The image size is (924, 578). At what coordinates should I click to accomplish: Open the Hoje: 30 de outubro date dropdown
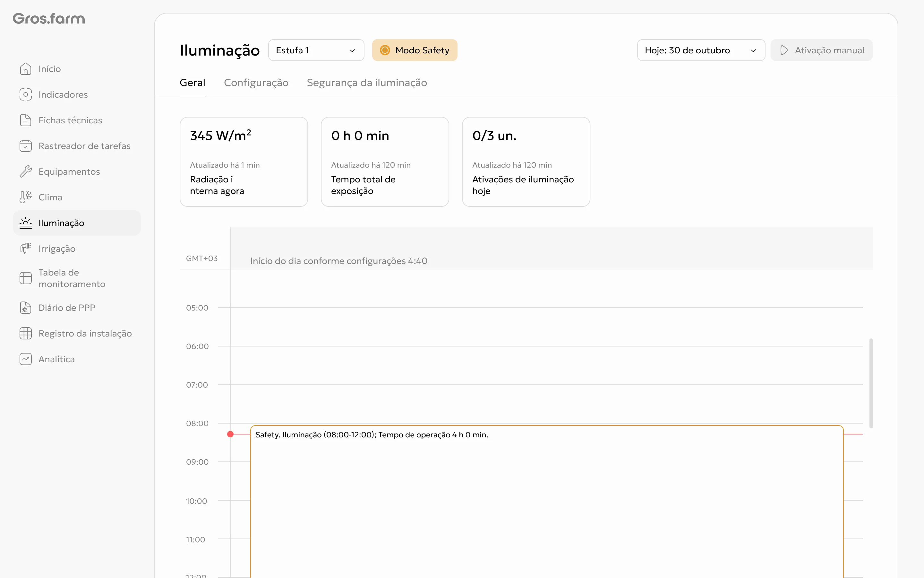701,50
